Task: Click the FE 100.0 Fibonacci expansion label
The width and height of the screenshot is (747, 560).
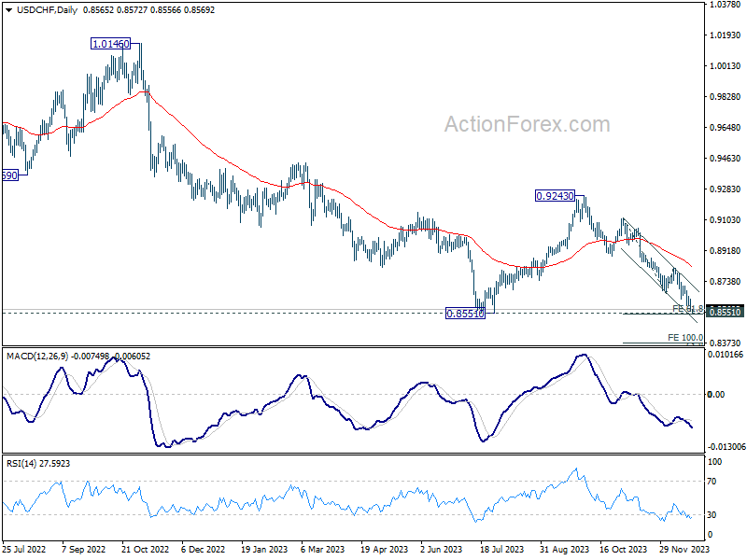Action: [x=685, y=338]
